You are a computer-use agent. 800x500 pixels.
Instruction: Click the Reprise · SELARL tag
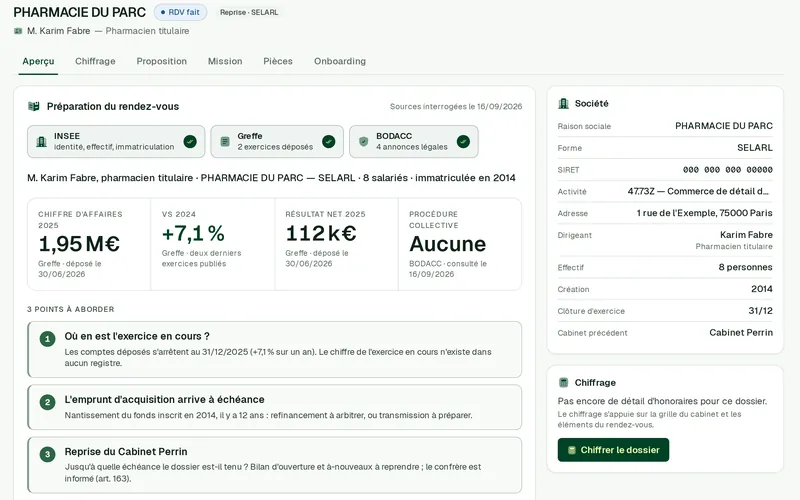tap(249, 12)
